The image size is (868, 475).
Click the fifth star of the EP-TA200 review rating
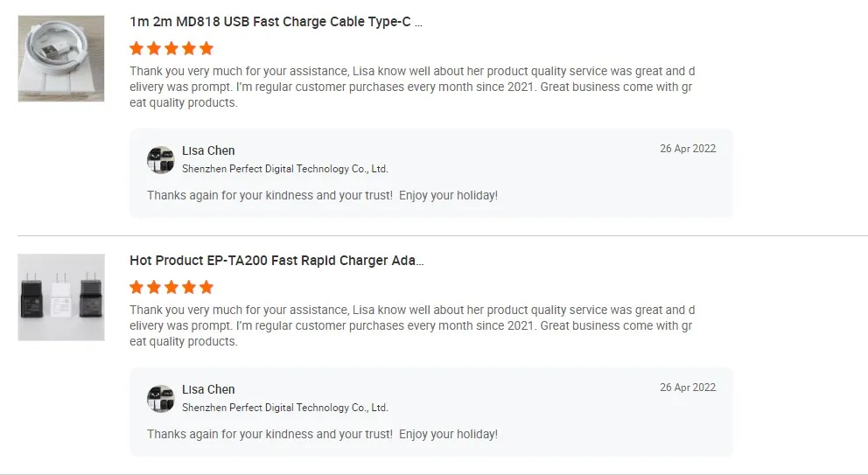pyautogui.click(x=206, y=287)
